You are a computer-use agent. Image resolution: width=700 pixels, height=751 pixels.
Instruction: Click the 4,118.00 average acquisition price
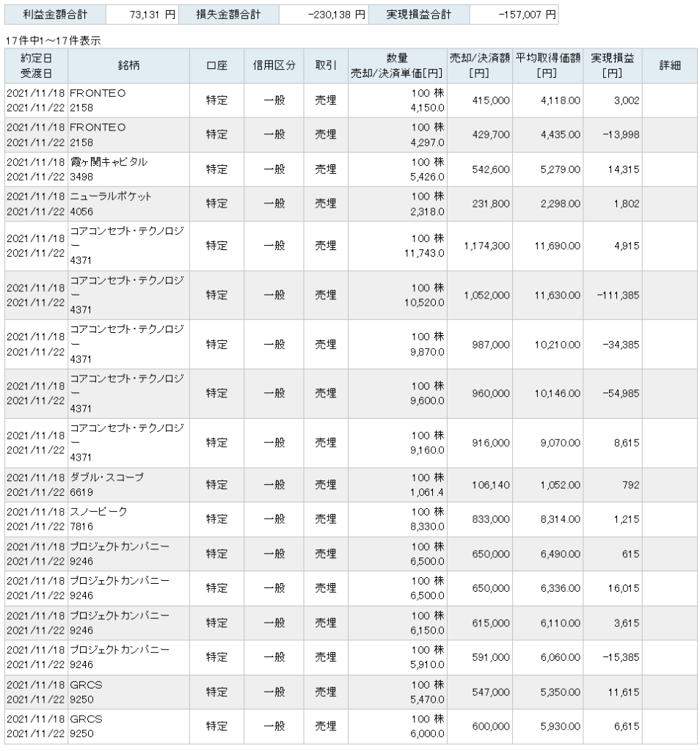coord(560,100)
